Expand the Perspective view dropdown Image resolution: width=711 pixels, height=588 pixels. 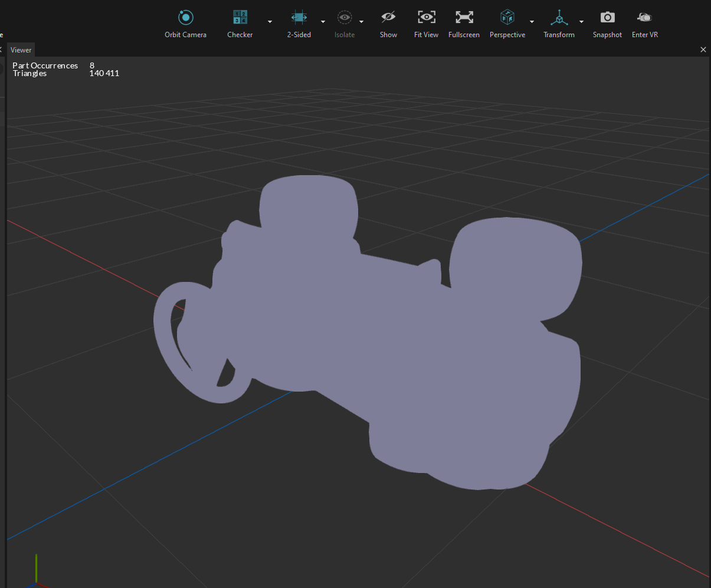pos(532,22)
